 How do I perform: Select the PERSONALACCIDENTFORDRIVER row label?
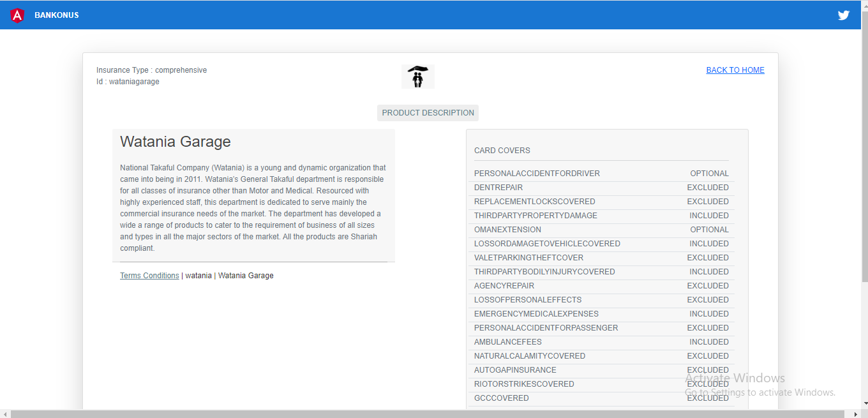537,174
